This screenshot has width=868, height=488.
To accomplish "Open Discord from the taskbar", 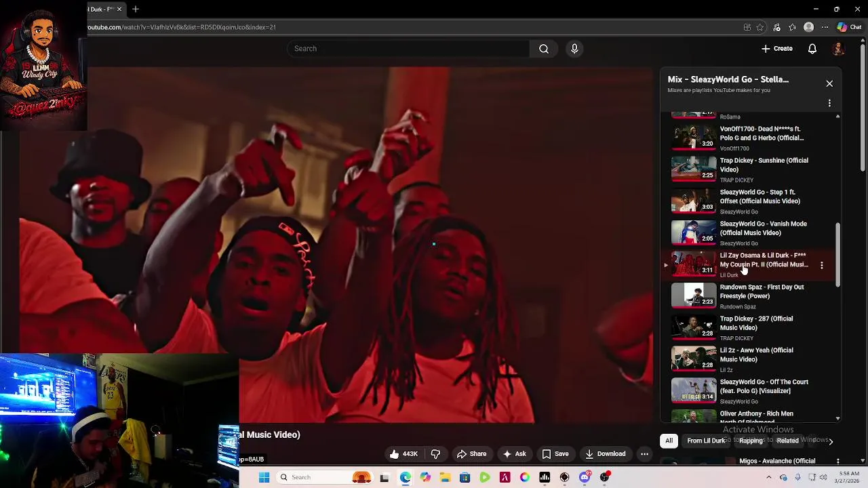I will [x=585, y=477].
